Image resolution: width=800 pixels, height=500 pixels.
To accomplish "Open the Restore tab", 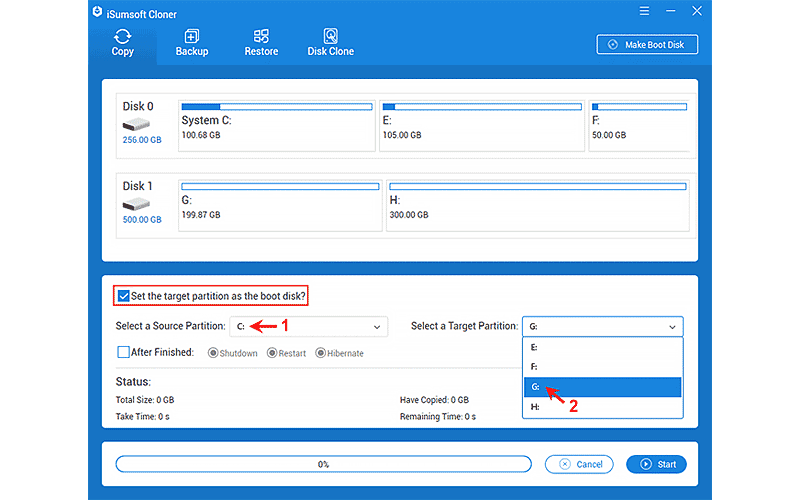I will click(261, 43).
